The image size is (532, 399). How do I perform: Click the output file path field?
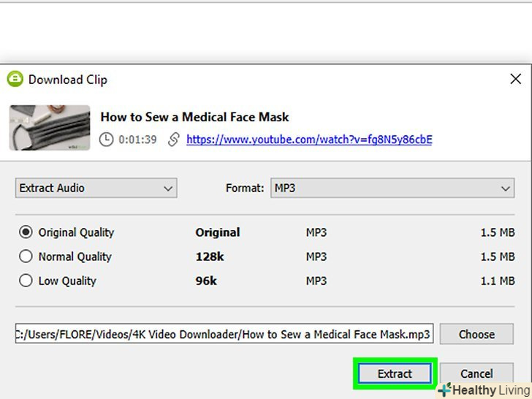pos(224,334)
